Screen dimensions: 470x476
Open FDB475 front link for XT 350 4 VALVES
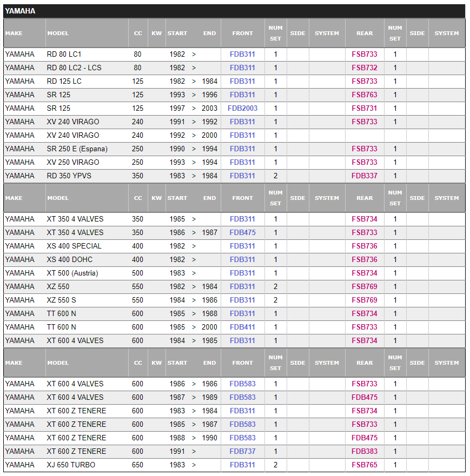point(242,232)
